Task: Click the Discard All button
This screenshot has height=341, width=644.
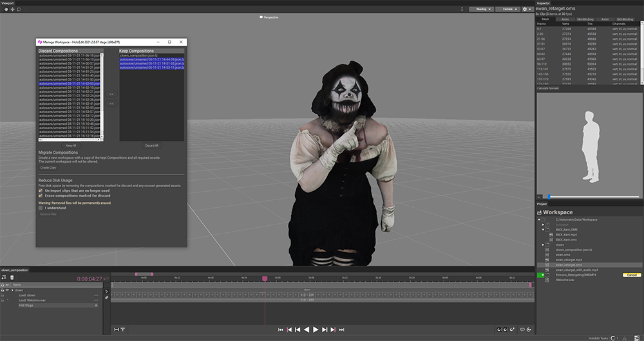Action: (x=151, y=145)
